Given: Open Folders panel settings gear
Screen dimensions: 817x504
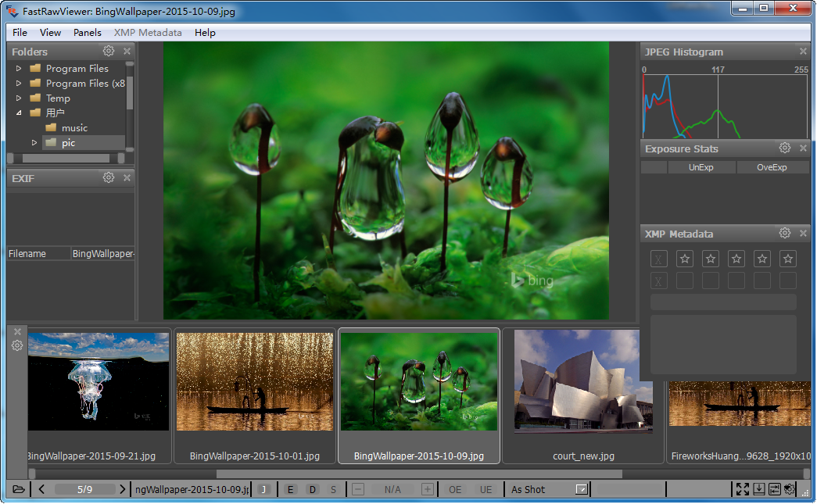Looking at the screenshot, I should 109,52.
